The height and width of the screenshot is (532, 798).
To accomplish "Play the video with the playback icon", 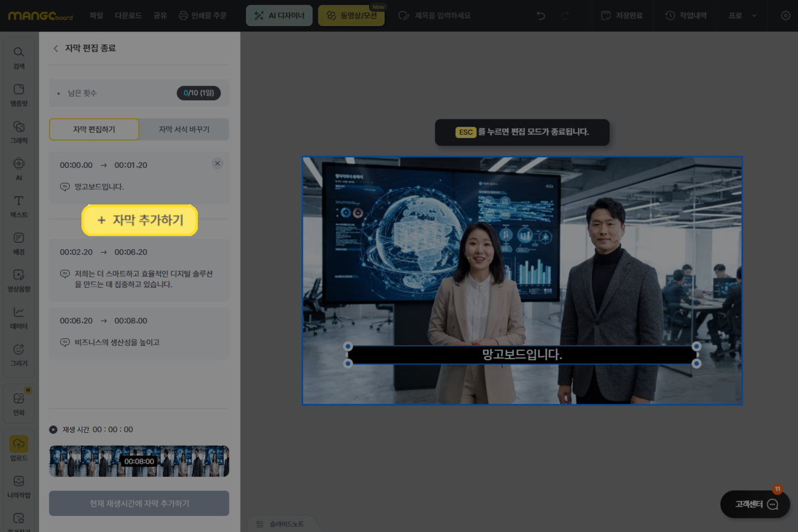I will [x=53, y=429].
